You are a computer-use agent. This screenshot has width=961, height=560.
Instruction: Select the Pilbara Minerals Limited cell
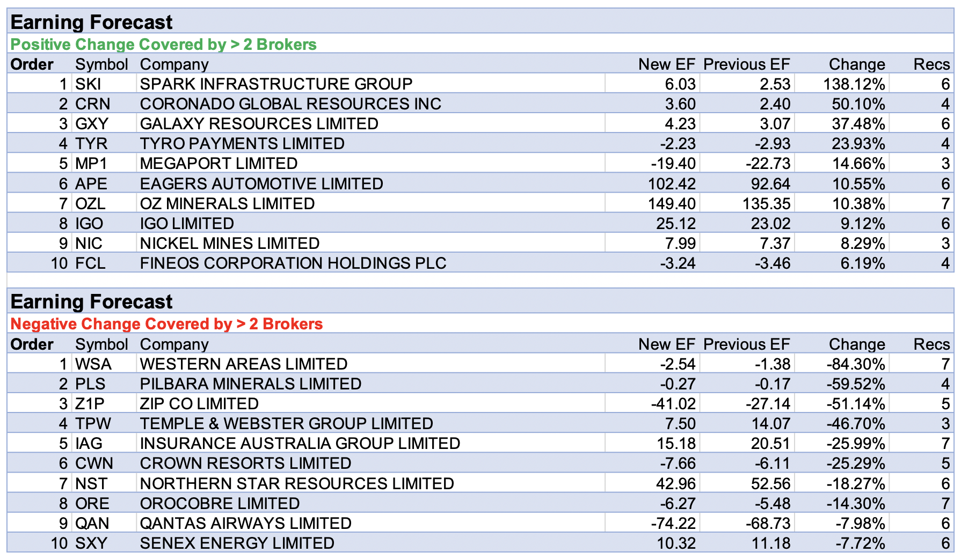(x=250, y=384)
